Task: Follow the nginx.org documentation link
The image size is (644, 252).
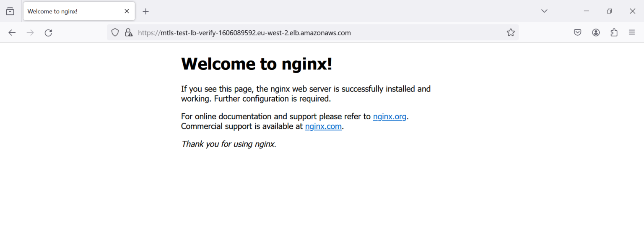Action: [x=390, y=117]
